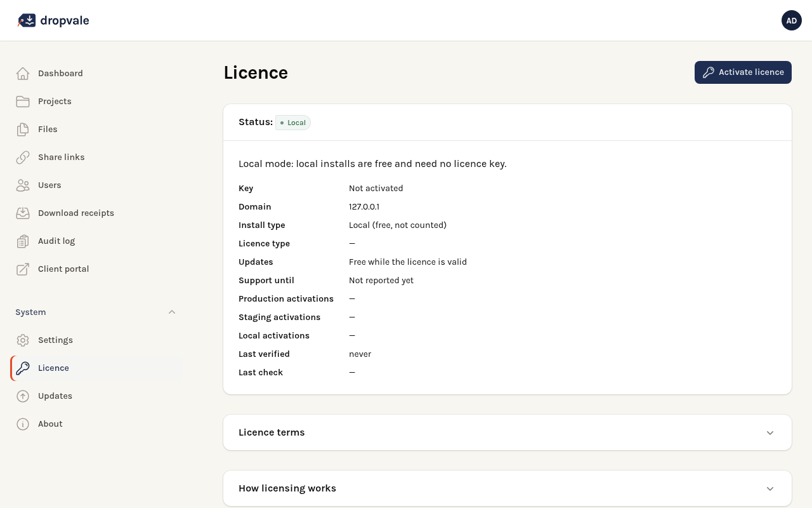Click the System section label
This screenshot has height=508, width=812.
(30, 312)
